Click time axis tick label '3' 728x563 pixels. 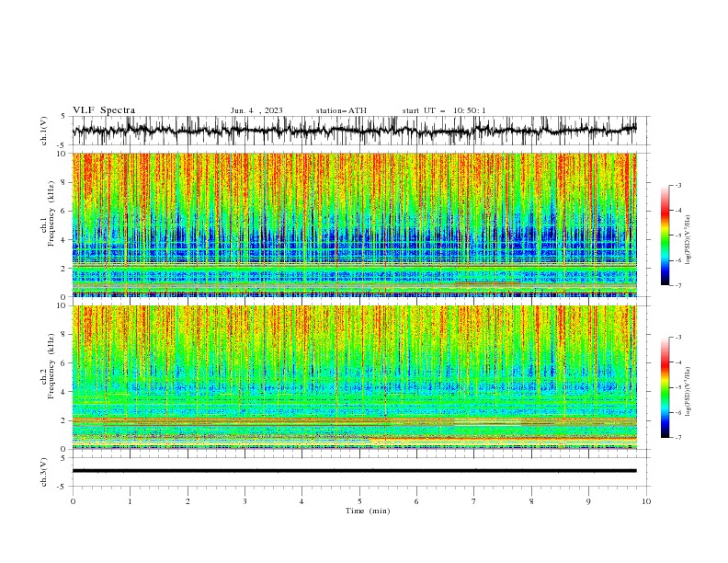point(245,501)
